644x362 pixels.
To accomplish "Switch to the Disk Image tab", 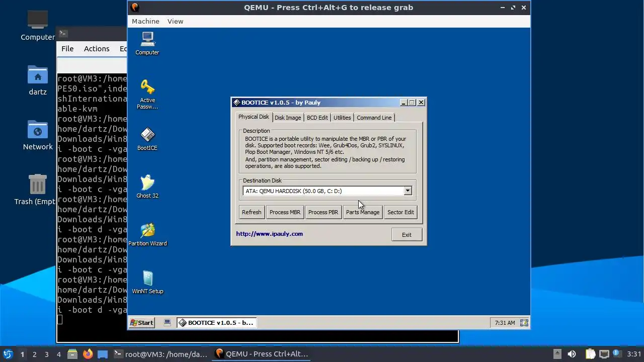I will tap(288, 118).
